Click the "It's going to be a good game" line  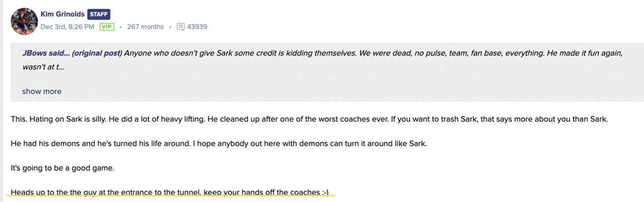click(62, 168)
